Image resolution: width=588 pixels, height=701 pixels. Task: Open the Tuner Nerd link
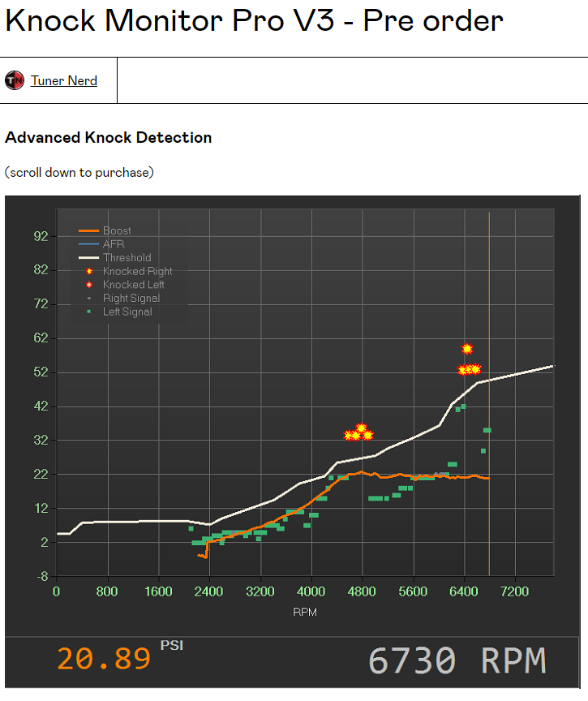coord(63,80)
